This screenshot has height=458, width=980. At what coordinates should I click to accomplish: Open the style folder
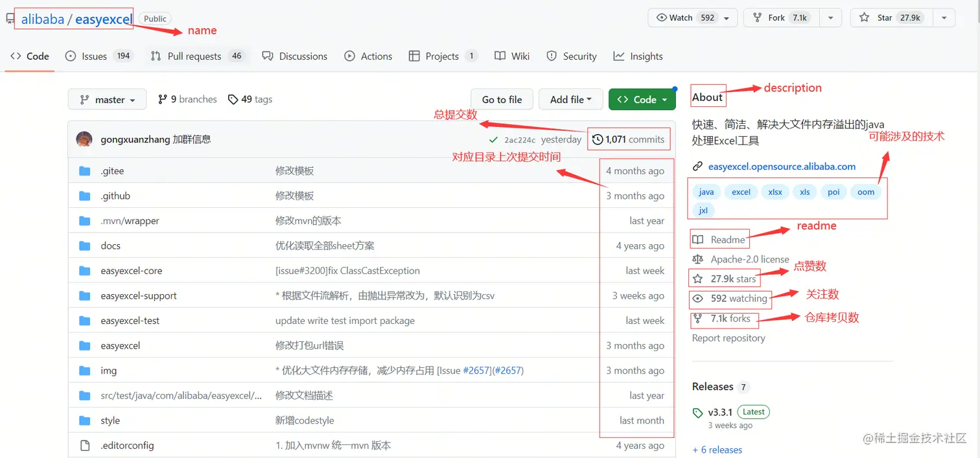click(x=110, y=420)
